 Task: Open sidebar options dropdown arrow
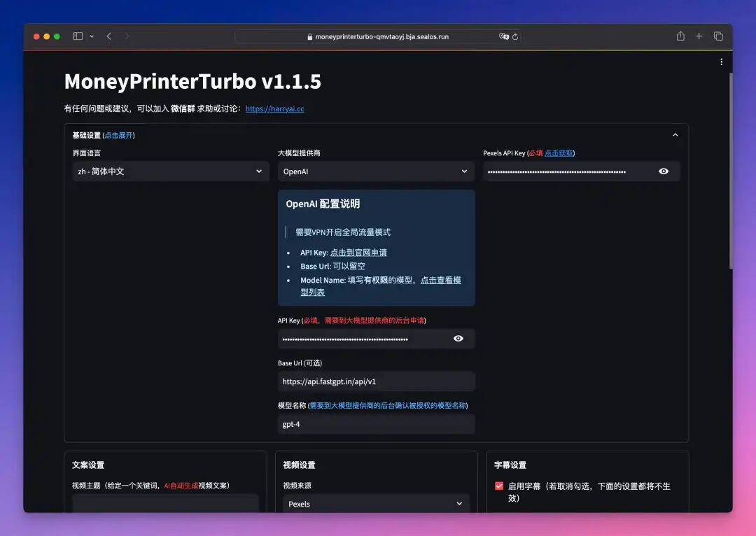(x=92, y=36)
